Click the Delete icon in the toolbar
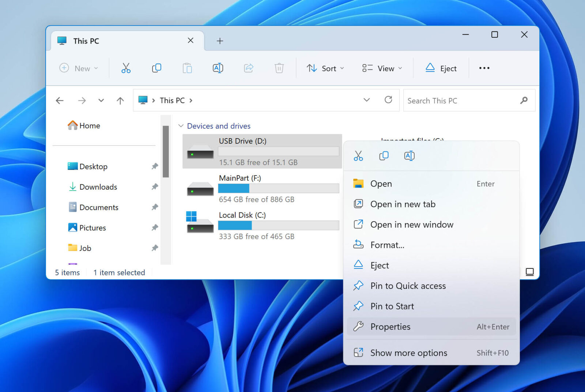Viewport: 585px width, 392px height. click(279, 68)
